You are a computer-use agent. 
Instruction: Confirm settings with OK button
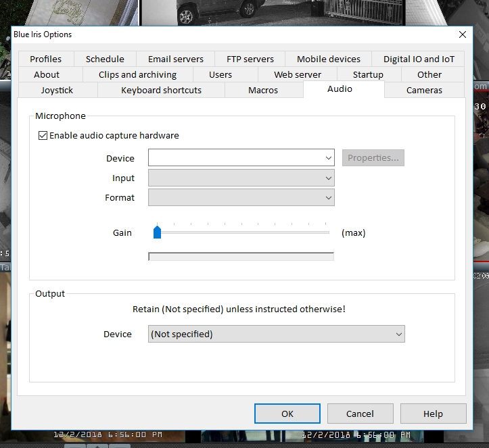pos(287,414)
